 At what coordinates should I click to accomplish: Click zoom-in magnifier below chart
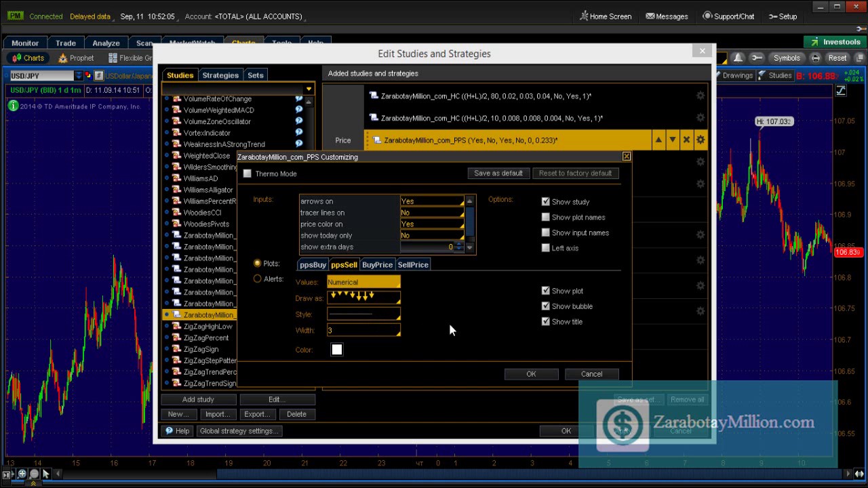(22, 474)
